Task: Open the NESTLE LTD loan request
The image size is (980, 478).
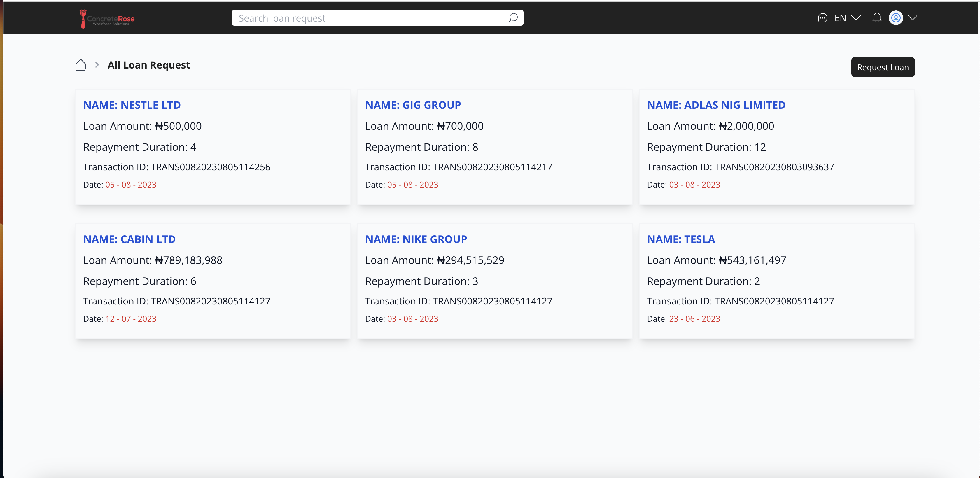Action: click(132, 105)
